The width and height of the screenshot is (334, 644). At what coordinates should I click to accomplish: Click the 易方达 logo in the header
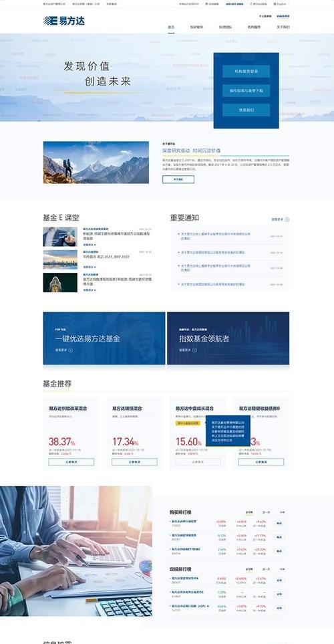(64, 21)
